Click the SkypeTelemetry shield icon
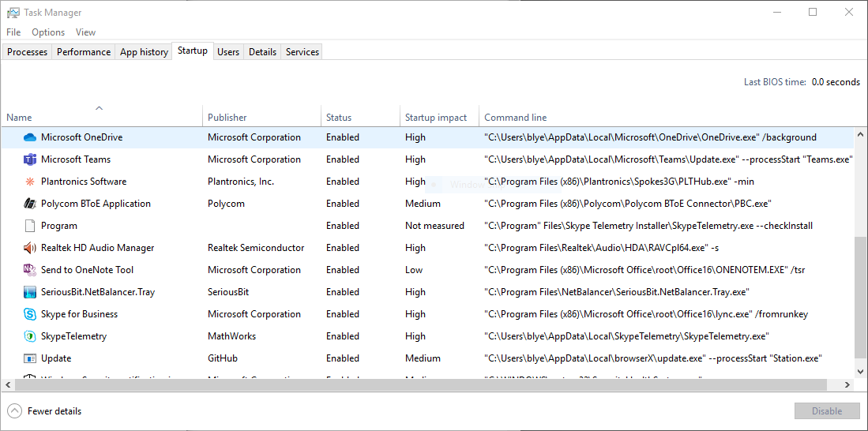Image resolution: width=868 pixels, height=431 pixels. click(30, 336)
